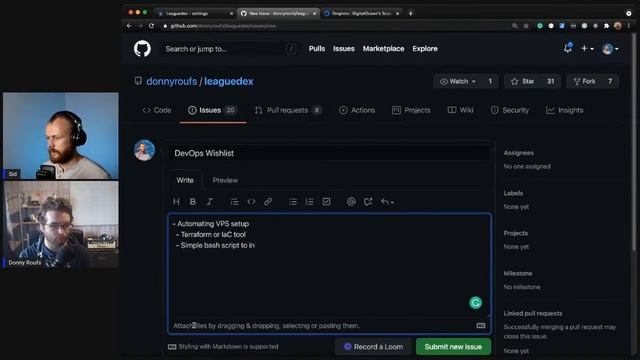Open the Pull requests tab
Viewport: 640px width, 360px height.
click(288, 110)
